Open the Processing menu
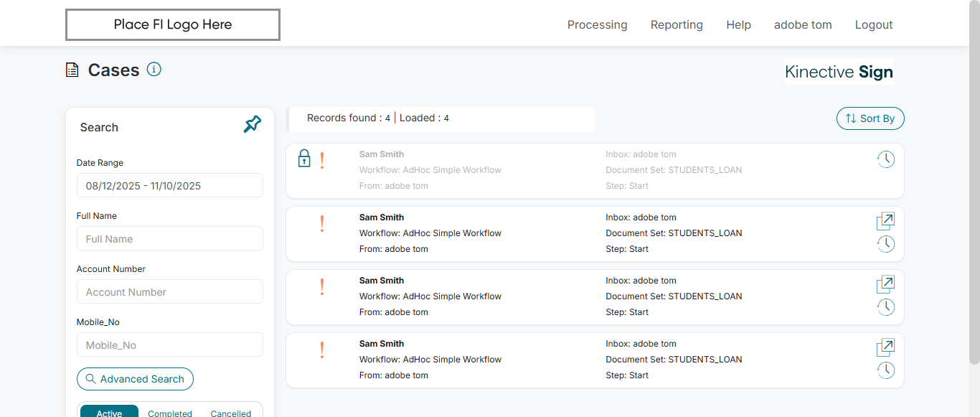 [x=597, y=24]
